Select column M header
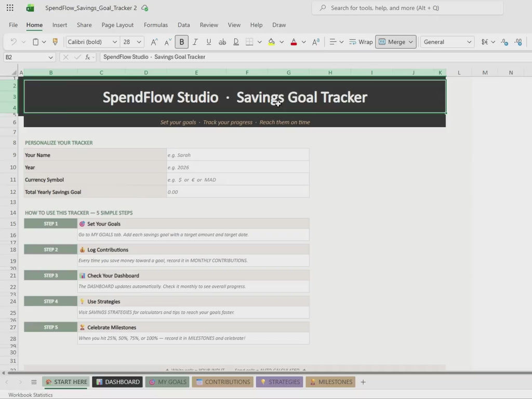532x399 pixels. (x=485, y=72)
